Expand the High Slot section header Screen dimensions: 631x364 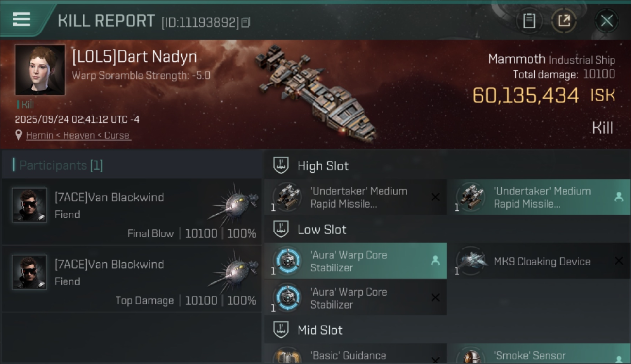(x=447, y=165)
